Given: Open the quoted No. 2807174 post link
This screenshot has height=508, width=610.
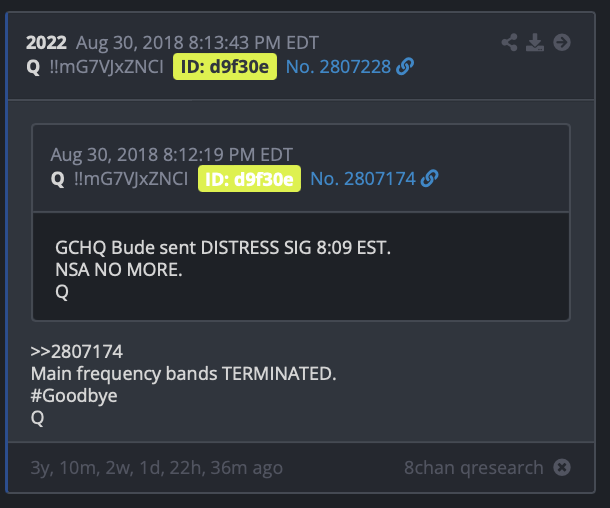Looking at the screenshot, I should tap(363, 179).
